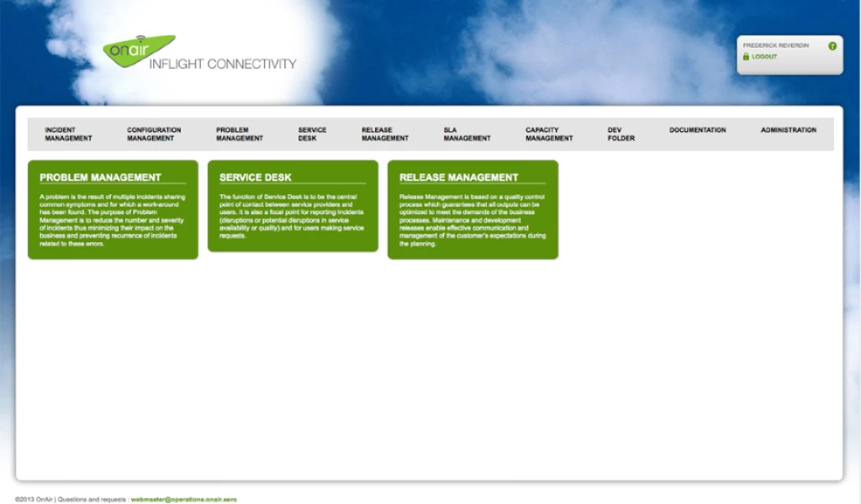Click the padlock icon beside Logout
Image resolution: width=861 pixels, height=504 pixels.
[x=745, y=57]
